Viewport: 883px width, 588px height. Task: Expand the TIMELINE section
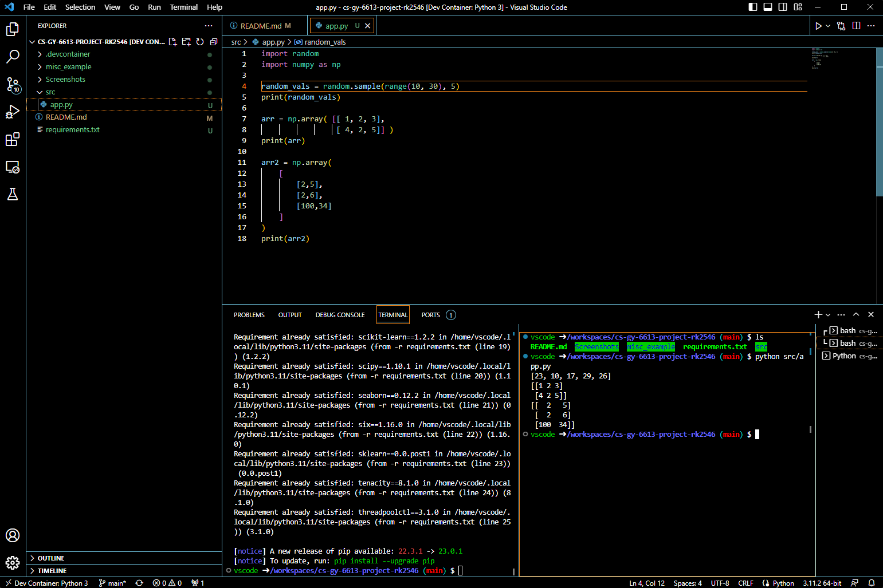(x=124, y=571)
